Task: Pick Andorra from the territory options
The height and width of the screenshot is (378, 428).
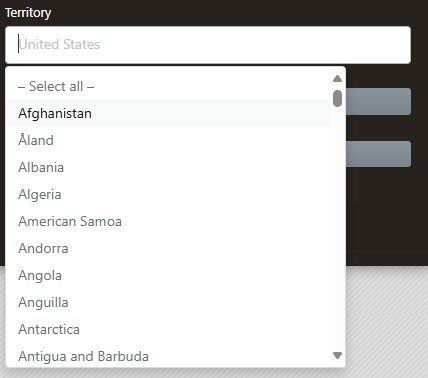Action: point(168,248)
